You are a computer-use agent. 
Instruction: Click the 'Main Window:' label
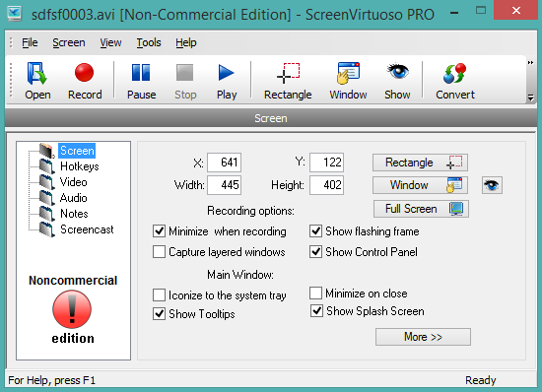pyautogui.click(x=240, y=275)
